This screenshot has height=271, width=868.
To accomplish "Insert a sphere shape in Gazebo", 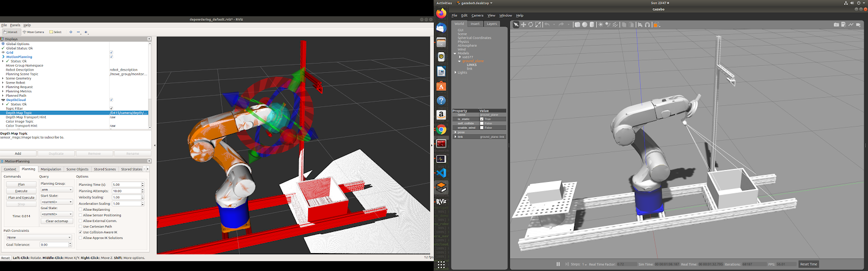I will 584,24.
